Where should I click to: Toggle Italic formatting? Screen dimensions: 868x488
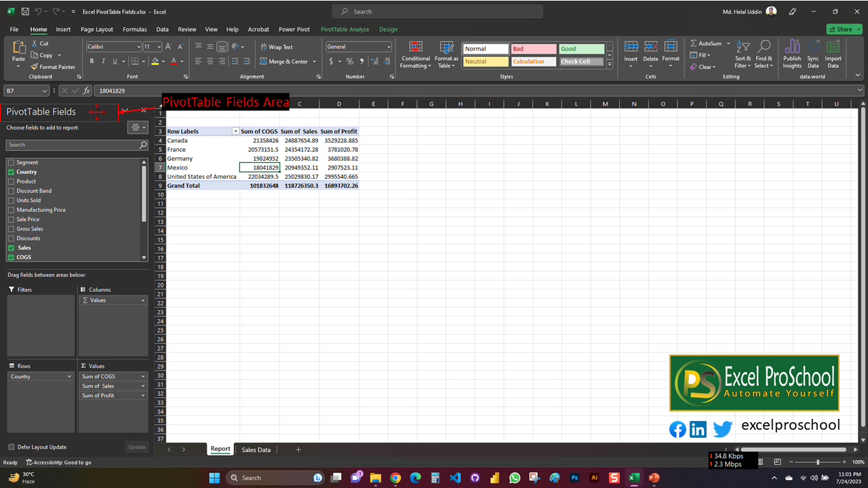103,61
